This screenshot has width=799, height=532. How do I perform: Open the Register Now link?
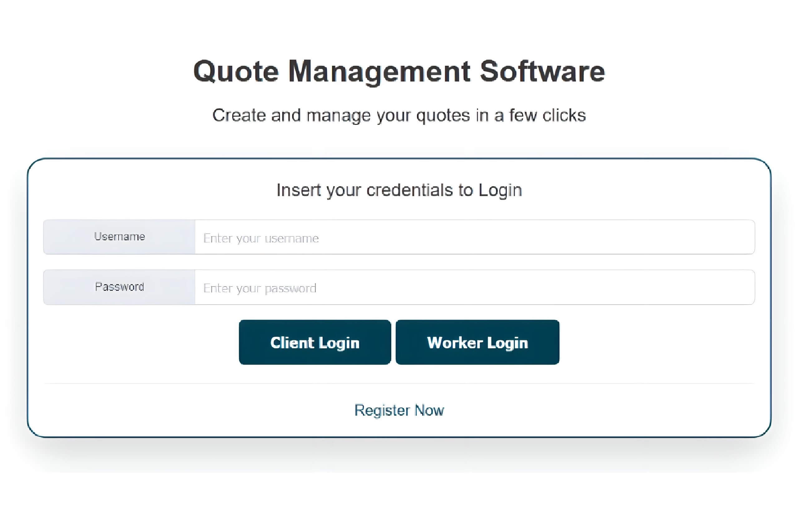399,410
